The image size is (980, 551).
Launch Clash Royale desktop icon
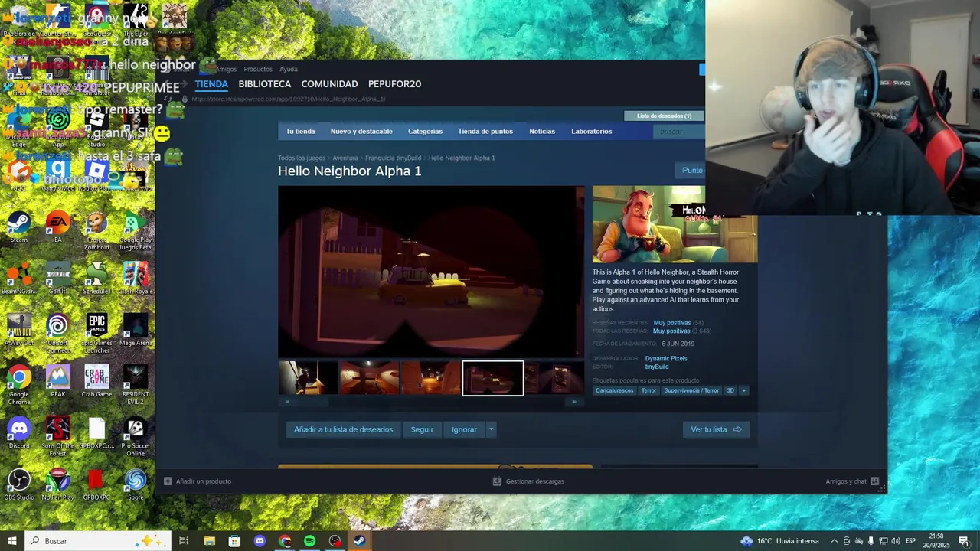[135, 279]
